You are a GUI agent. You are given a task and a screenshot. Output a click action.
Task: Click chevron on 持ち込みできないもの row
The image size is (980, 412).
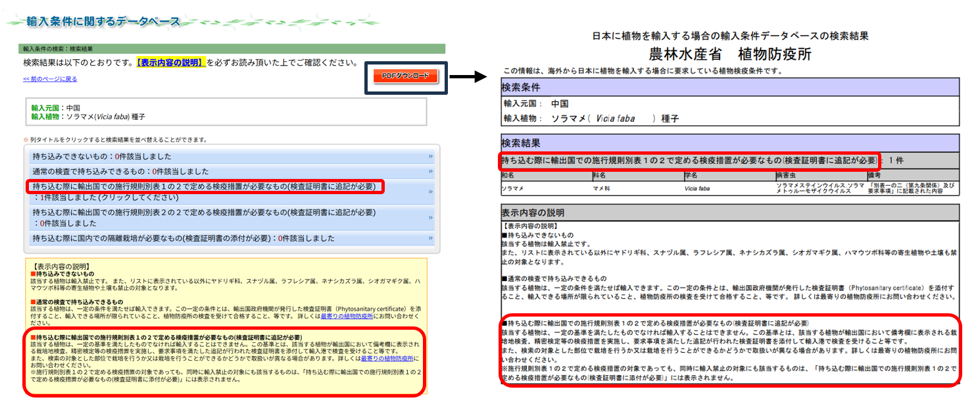[430, 157]
